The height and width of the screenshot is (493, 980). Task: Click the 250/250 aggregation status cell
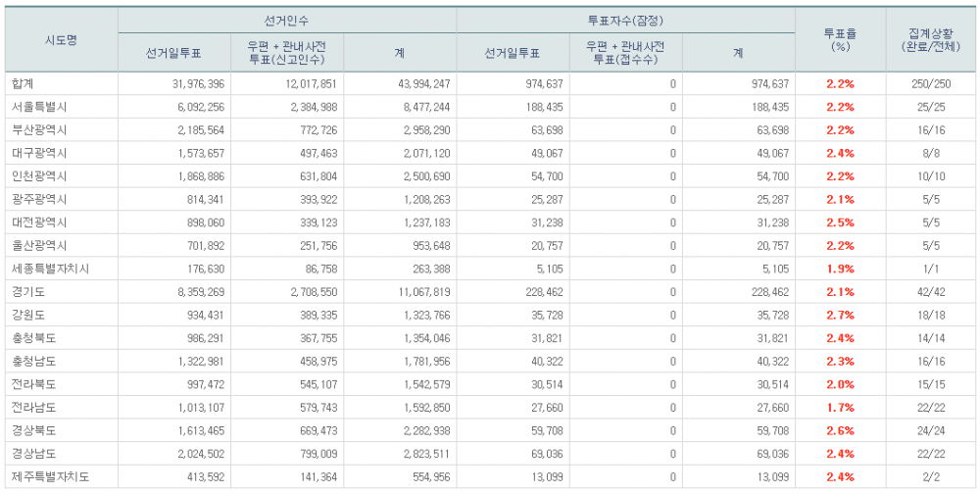(x=930, y=84)
